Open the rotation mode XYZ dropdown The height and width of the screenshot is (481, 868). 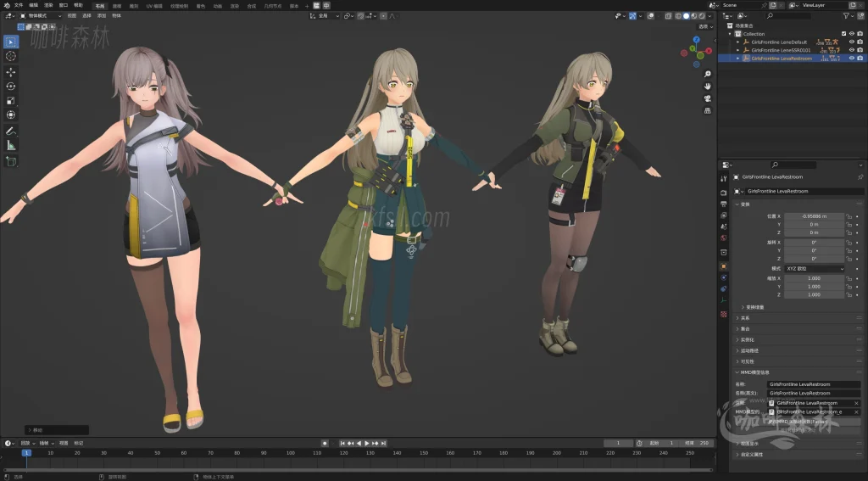click(814, 268)
